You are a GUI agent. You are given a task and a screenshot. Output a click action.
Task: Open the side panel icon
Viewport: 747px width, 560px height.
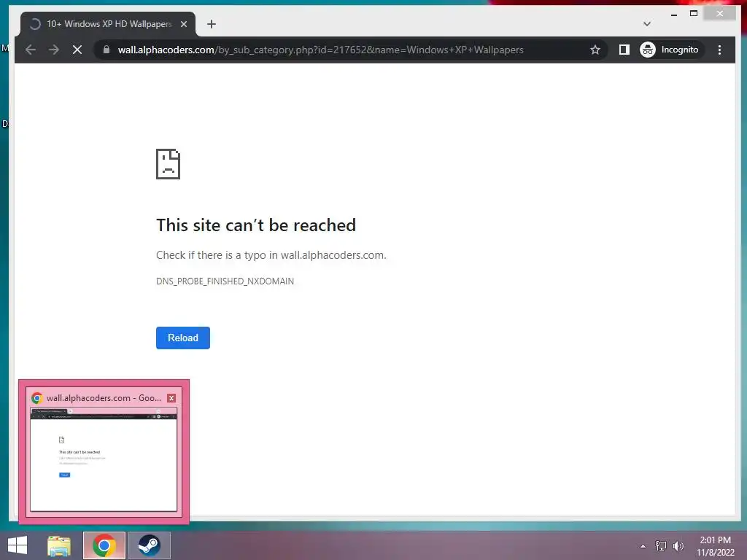[x=624, y=50]
